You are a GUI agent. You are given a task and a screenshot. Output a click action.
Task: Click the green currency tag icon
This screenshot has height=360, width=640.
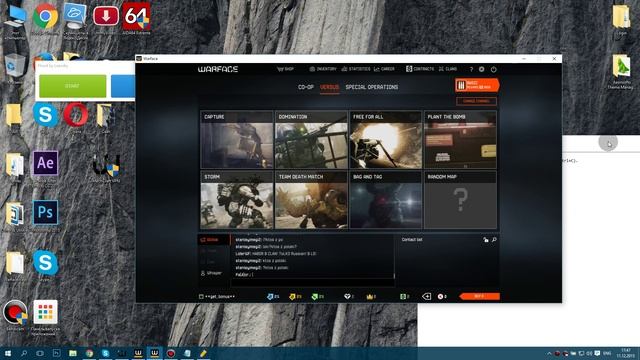coord(315,297)
